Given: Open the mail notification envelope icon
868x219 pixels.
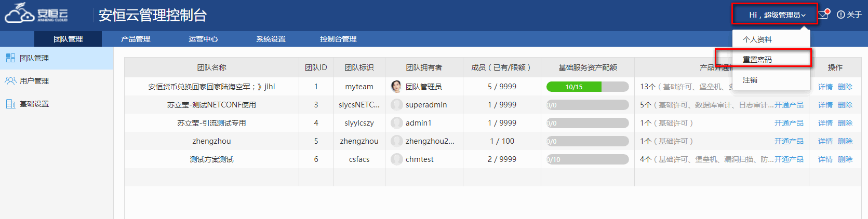Looking at the screenshot, I should pyautogui.click(x=824, y=15).
